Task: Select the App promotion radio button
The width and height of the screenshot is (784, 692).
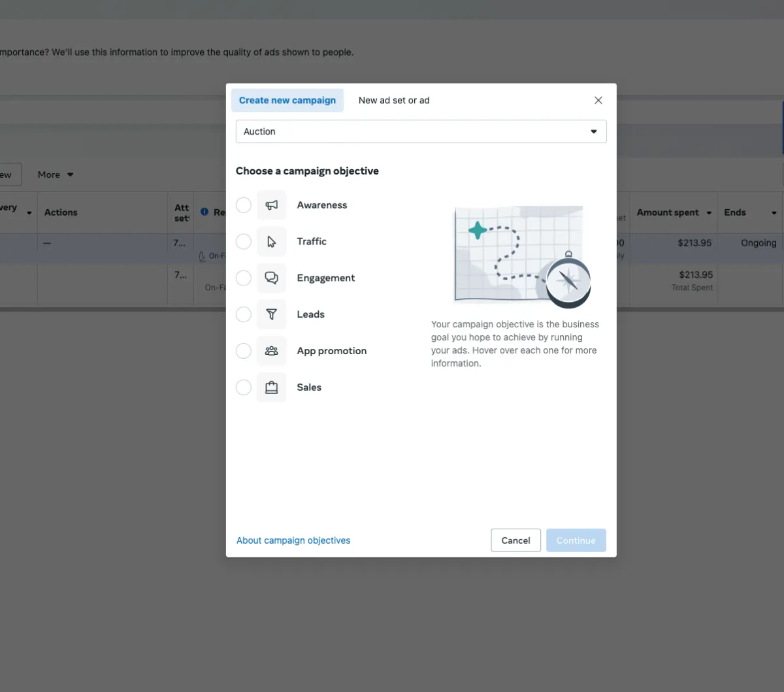Action: click(244, 351)
